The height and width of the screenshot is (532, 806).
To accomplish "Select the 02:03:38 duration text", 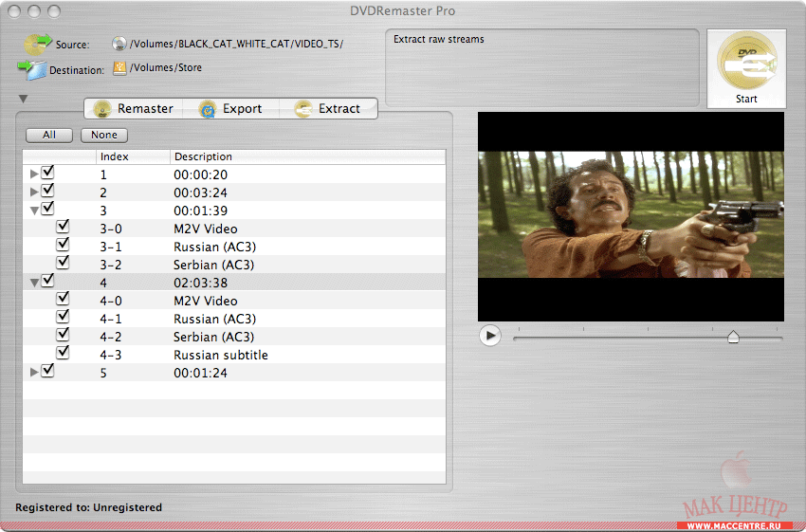I will [x=200, y=283].
